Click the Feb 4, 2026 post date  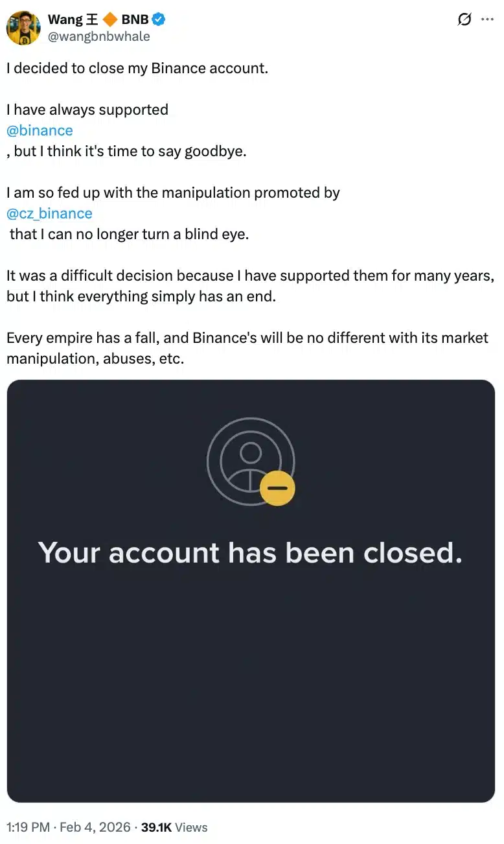tap(96, 827)
